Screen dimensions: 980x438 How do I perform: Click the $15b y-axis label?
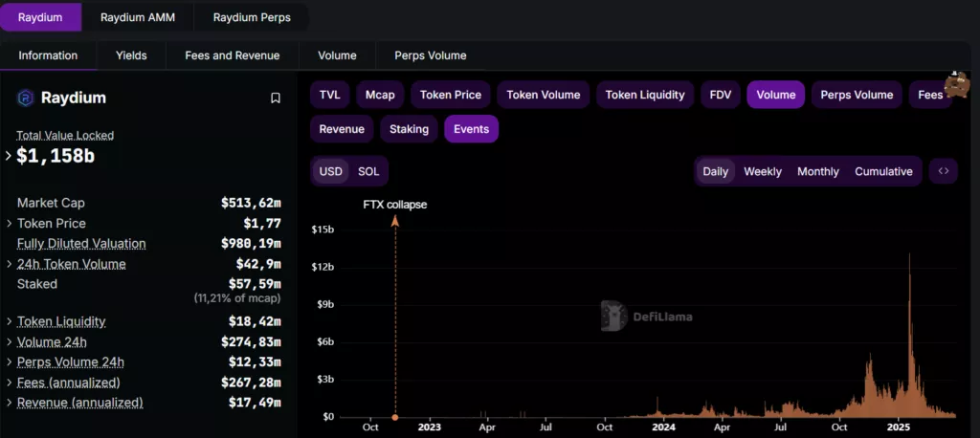click(x=322, y=230)
